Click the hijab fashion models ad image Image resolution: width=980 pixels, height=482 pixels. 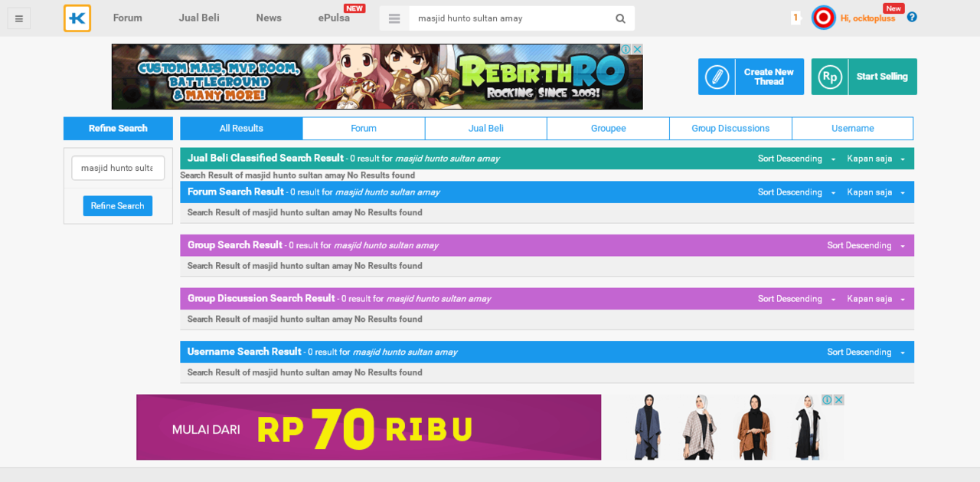pyautogui.click(x=723, y=427)
